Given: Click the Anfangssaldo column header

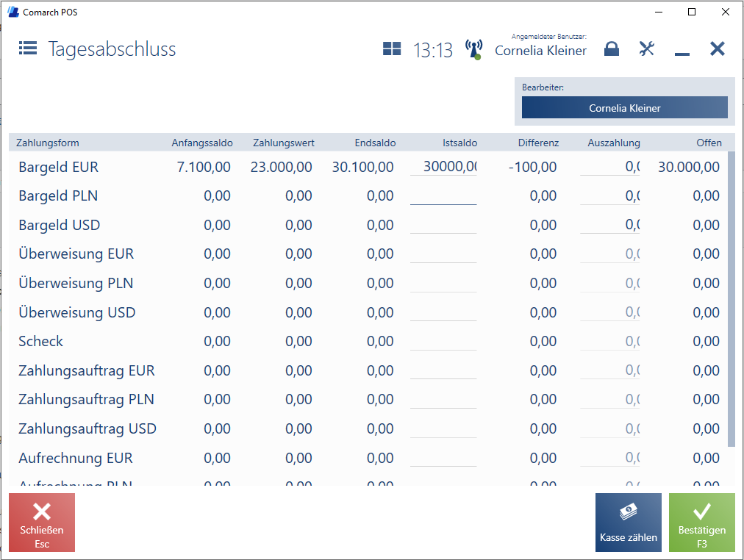Looking at the screenshot, I should (x=202, y=143).
